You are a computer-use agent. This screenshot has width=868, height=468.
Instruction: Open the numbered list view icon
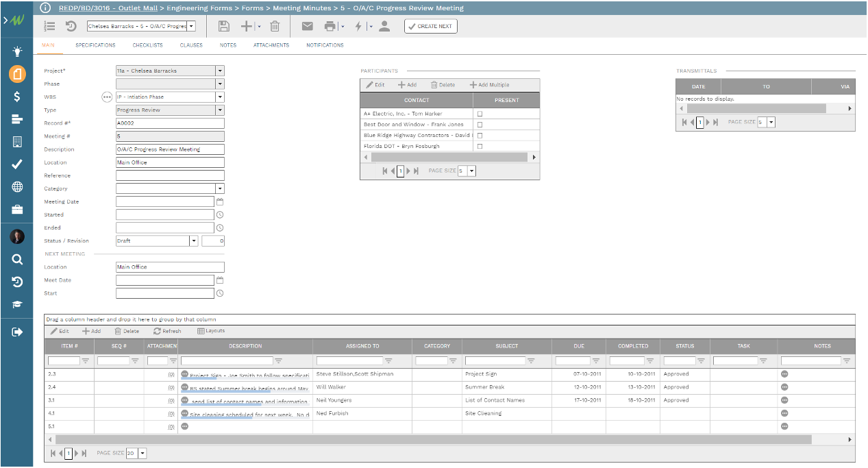click(x=49, y=26)
